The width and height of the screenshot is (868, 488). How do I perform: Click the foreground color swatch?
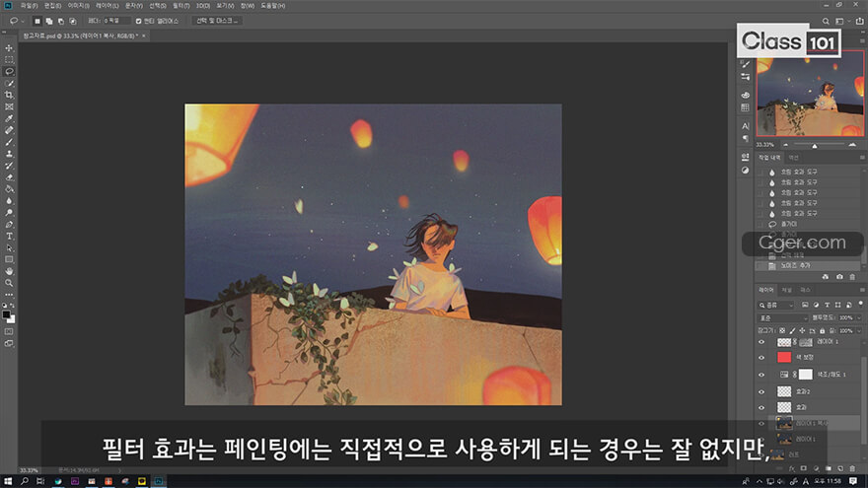(x=6, y=314)
